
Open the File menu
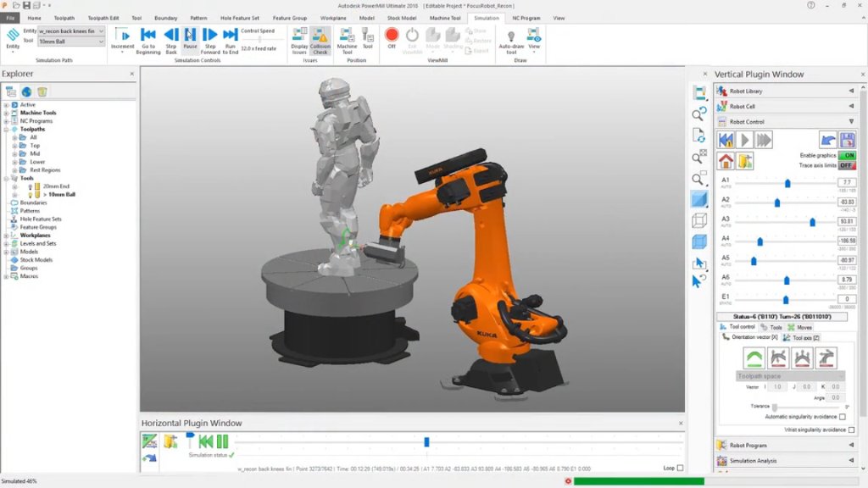click(10, 19)
